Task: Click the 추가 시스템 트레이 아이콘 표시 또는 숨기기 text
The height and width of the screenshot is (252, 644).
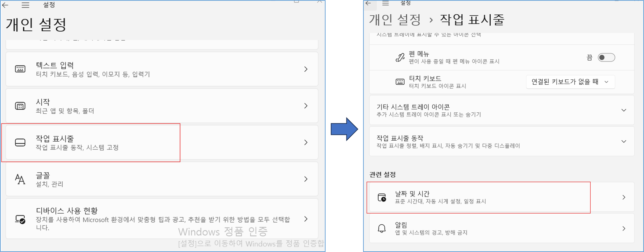Action: point(428,115)
